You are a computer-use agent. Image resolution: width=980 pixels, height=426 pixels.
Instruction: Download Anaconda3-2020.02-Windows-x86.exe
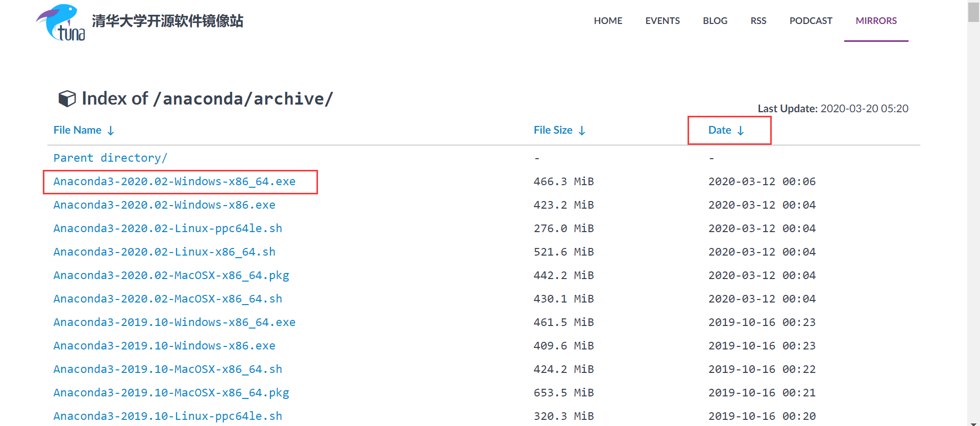click(164, 205)
